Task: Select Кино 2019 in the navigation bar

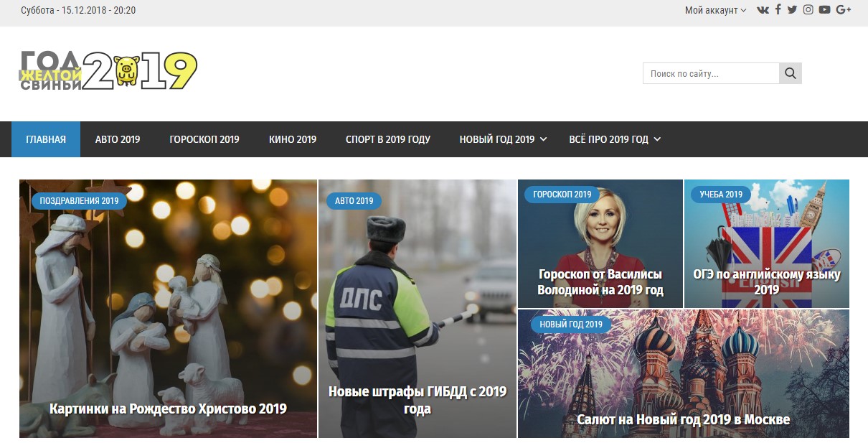Action: tap(293, 139)
